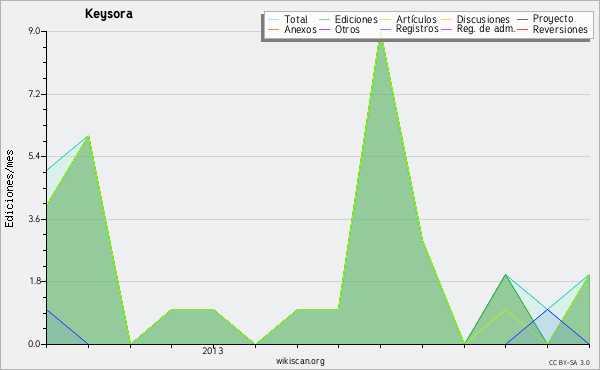Select the Ediciones legend entry
Screen dimensions: 600x370
[x=348, y=19]
